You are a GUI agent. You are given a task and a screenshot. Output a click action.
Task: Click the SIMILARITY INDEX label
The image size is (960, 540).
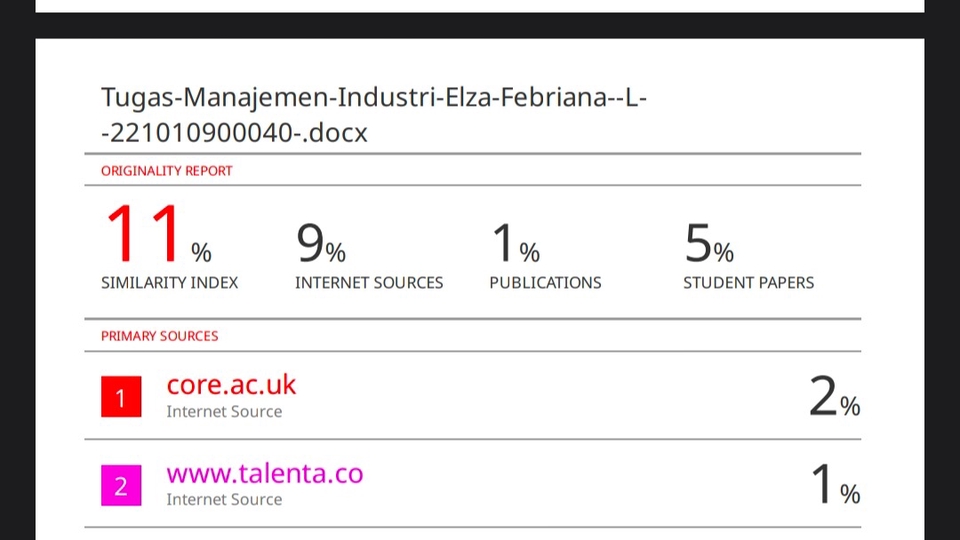click(169, 283)
